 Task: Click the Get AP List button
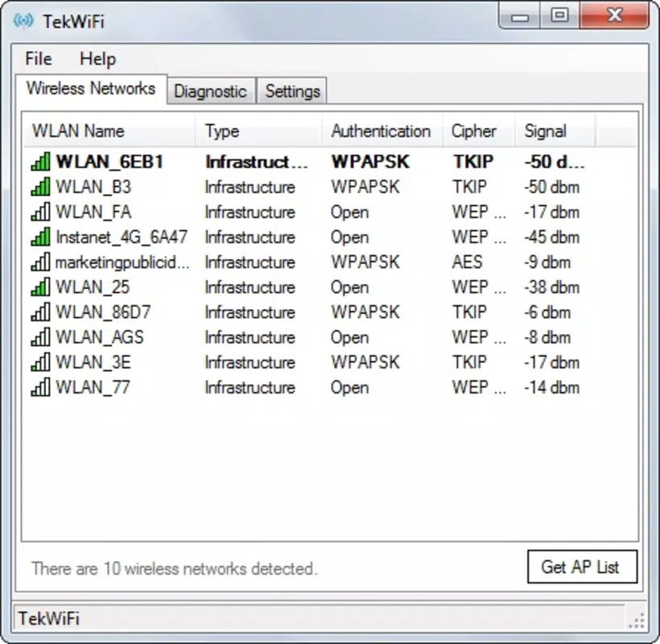(582, 567)
